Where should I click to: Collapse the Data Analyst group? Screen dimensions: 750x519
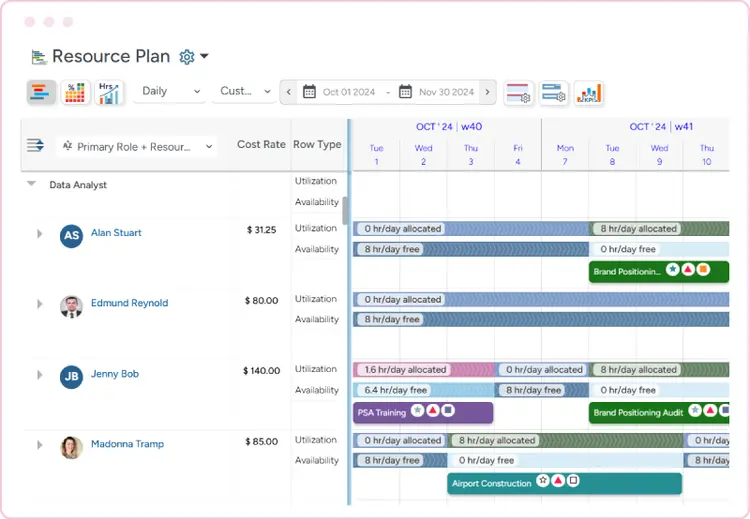click(x=32, y=184)
